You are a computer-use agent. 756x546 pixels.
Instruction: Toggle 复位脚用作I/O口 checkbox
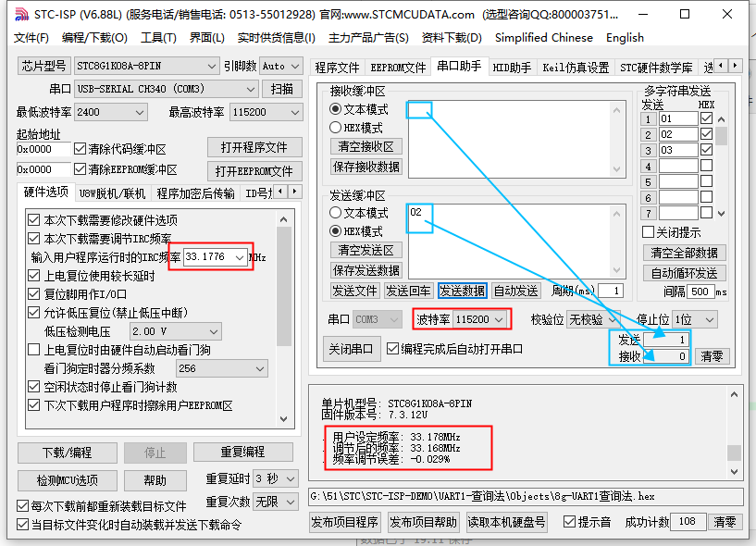[33, 294]
